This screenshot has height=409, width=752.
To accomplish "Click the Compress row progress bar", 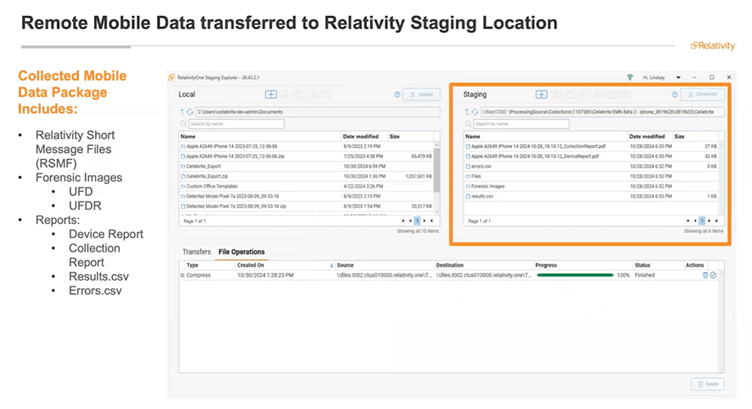I will (x=575, y=275).
